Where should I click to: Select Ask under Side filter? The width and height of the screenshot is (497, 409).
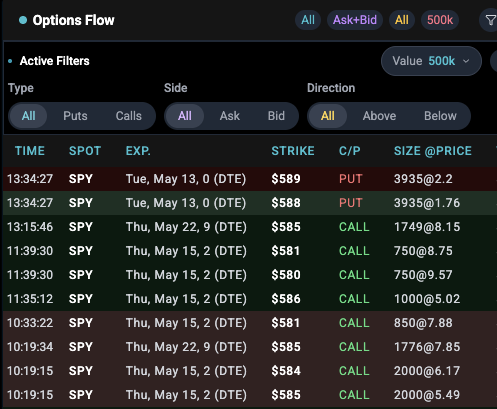[230, 116]
